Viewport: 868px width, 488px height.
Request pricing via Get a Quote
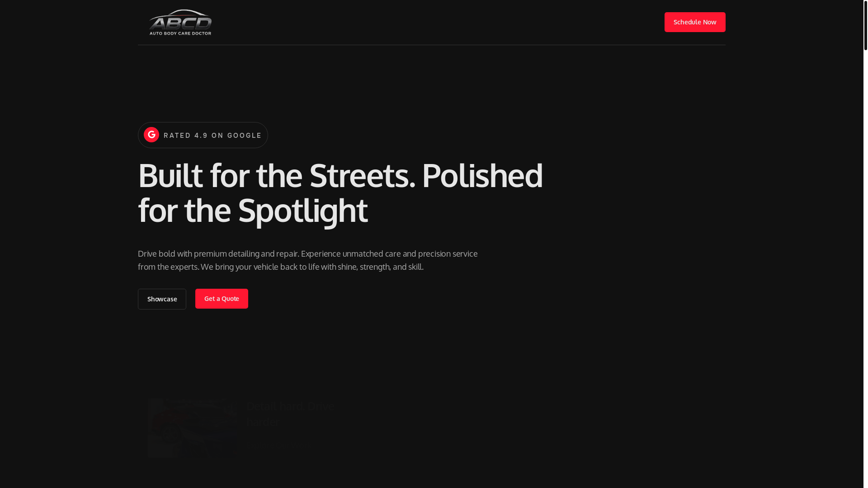[x=222, y=299]
